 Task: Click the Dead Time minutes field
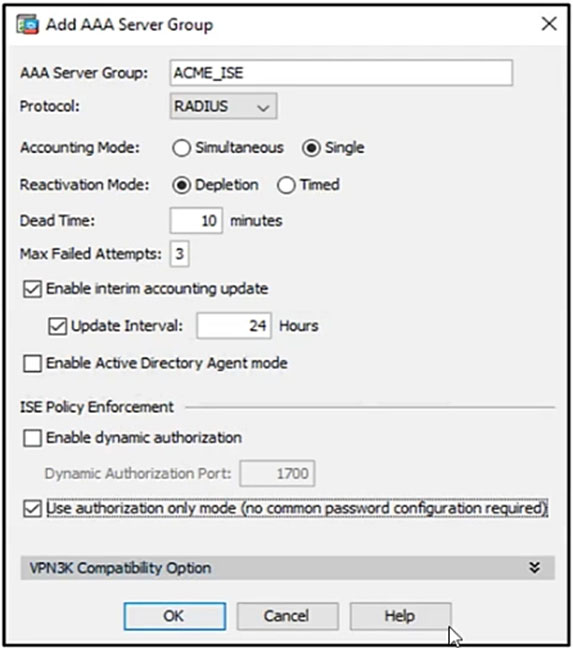coord(196,221)
